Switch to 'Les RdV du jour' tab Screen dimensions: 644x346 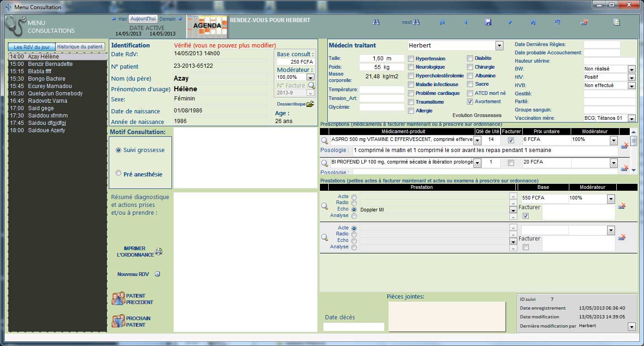coord(32,47)
